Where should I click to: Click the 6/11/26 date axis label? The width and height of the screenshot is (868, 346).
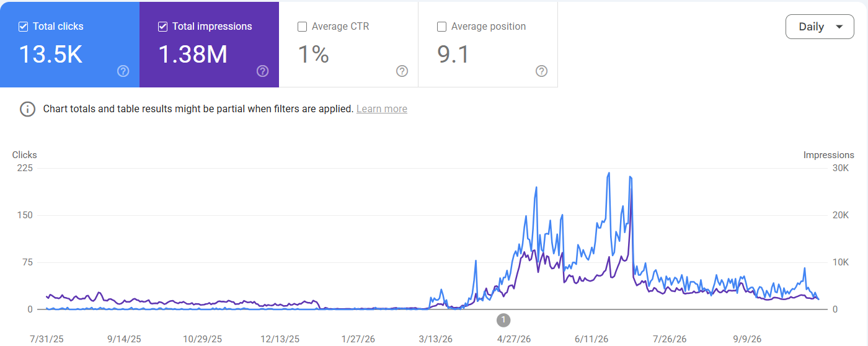point(591,339)
